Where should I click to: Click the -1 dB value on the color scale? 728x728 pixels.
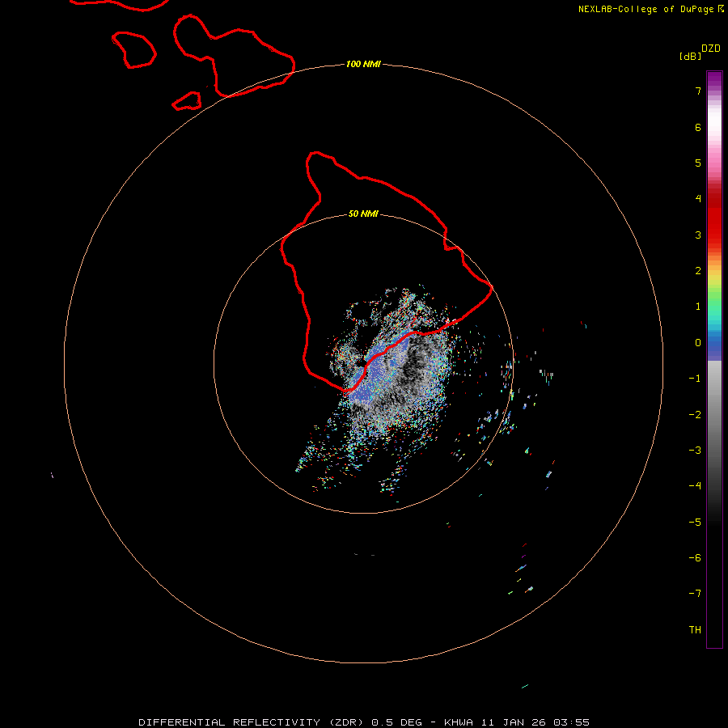pos(695,379)
